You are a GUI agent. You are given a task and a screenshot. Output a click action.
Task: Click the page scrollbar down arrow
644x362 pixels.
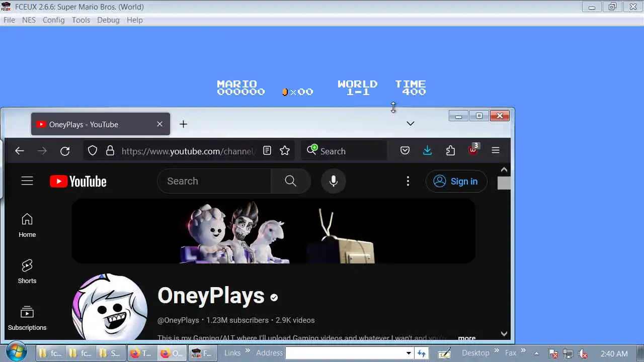(x=504, y=334)
